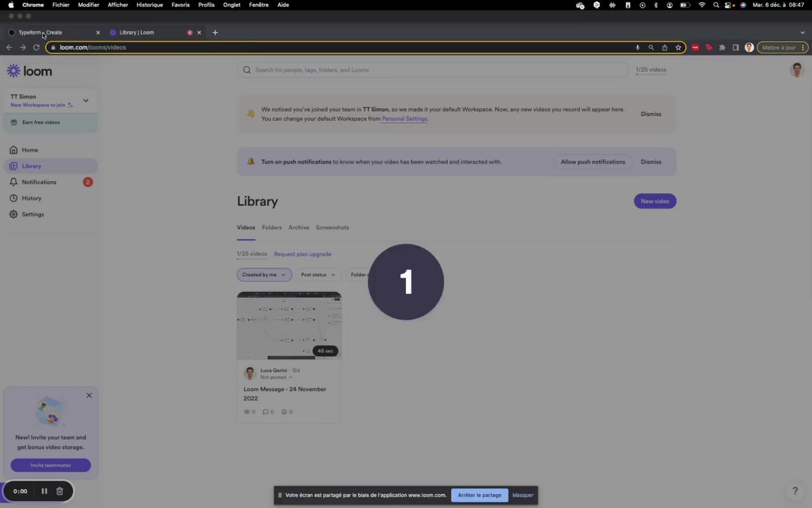
Task: Open the Chrome tab search chevron
Action: [802, 32]
